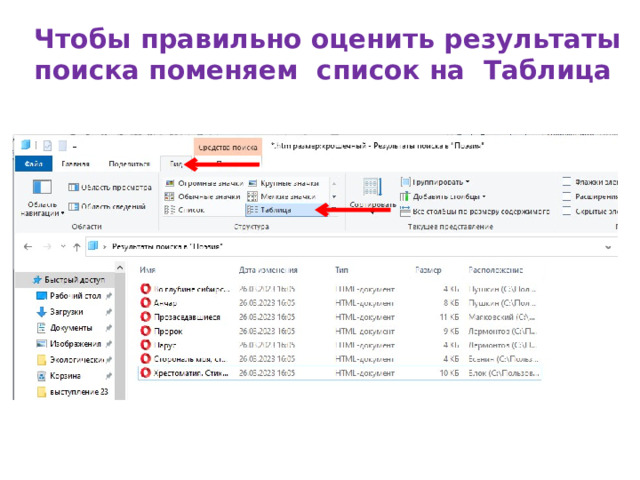This screenshot has width=640, height=480.
Task: Click the Up one level arrow
Action: tap(77, 247)
